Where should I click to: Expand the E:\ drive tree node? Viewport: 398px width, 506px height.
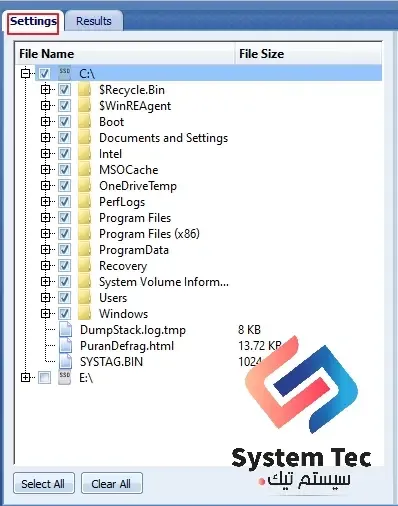tap(25, 378)
